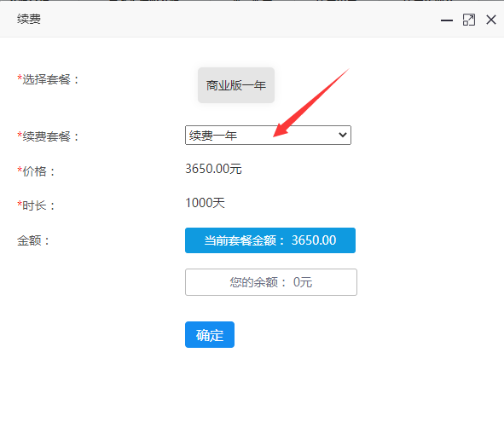Click the red asterisk before 价格
The width and height of the screenshot is (504, 422).
(20, 170)
